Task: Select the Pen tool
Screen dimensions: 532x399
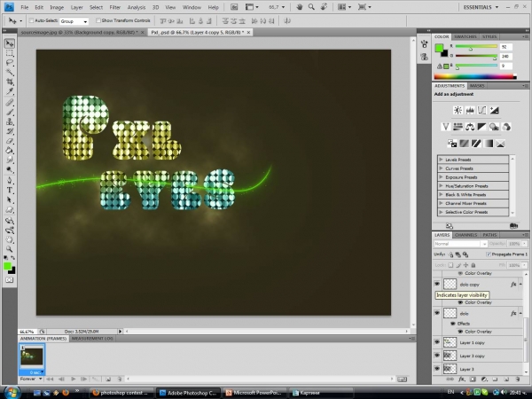Action: [x=10, y=180]
